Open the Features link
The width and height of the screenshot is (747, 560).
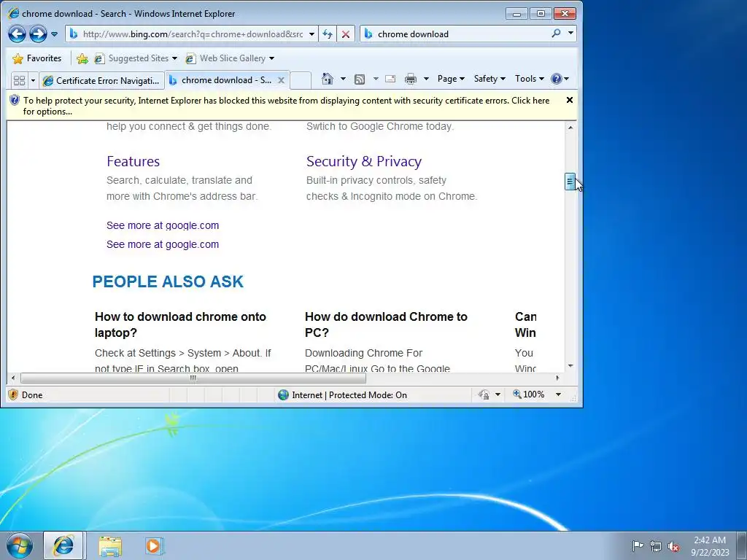(x=133, y=161)
